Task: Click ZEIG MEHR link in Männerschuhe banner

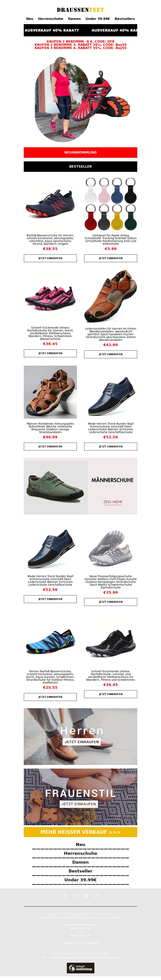Action: coord(113,502)
